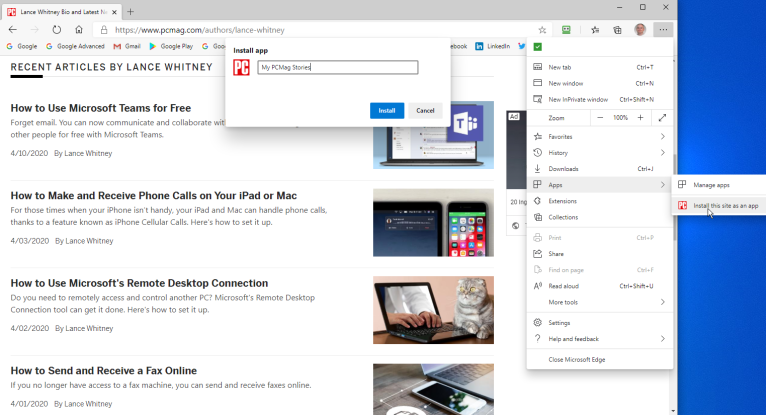766x415 pixels.
Task: Expand the Help and feedback submenu
Action: (600, 339)
